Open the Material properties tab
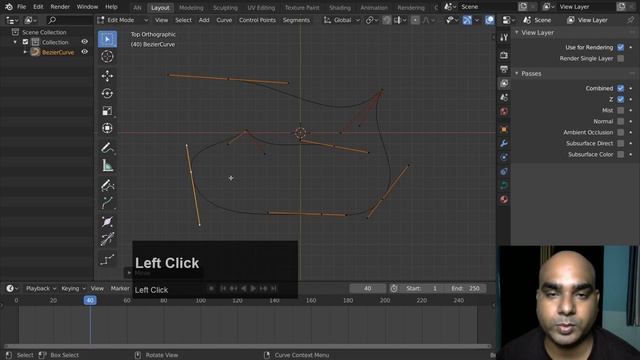The height and width of the screenshot is (360, 640). (504, 199)
